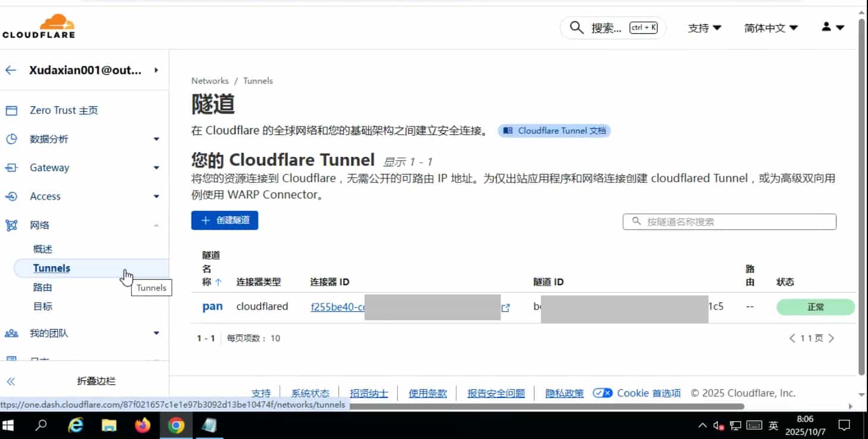Open Firefox from the taskbar
This screenshot has height=439, width=868.
click(x=143, y=425)
